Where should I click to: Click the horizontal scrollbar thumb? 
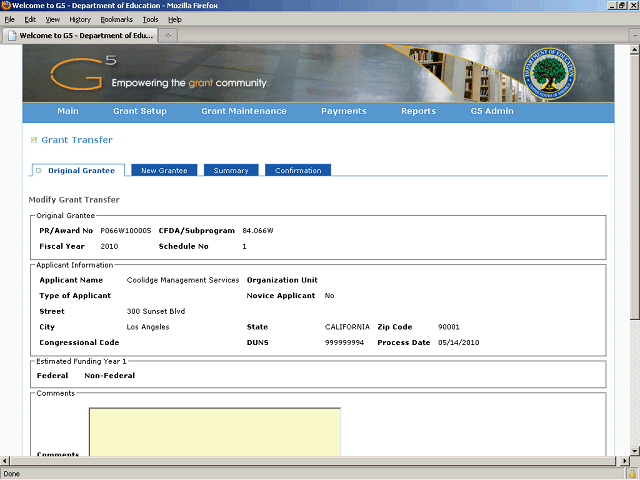312,461
